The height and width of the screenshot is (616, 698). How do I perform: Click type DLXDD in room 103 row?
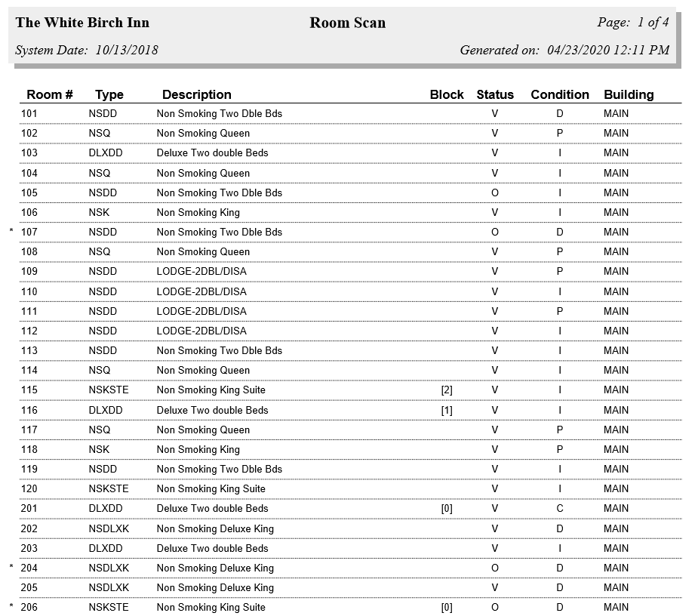[x=106, y=152]
